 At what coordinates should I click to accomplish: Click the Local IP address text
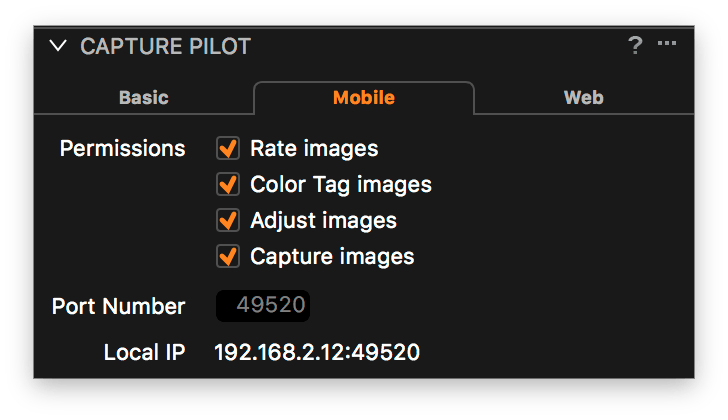click(x=317, y=352)
